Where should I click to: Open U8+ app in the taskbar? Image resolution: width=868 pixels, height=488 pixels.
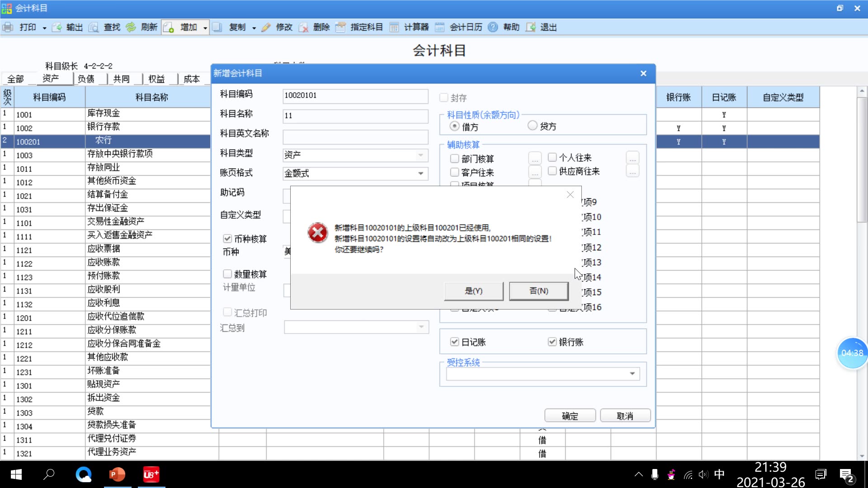point(151,474)
